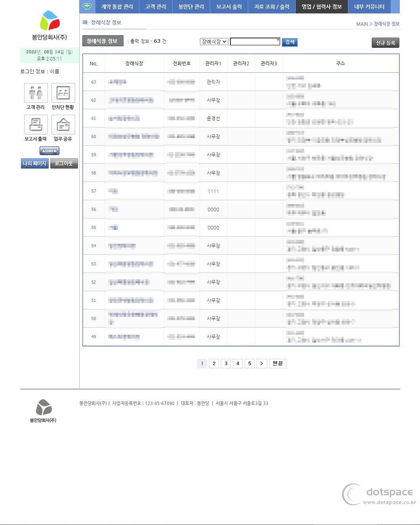Open the 장례식장 search category dropdown
Viewport: 420px width, 525px height.
click(x=214, y=42)
